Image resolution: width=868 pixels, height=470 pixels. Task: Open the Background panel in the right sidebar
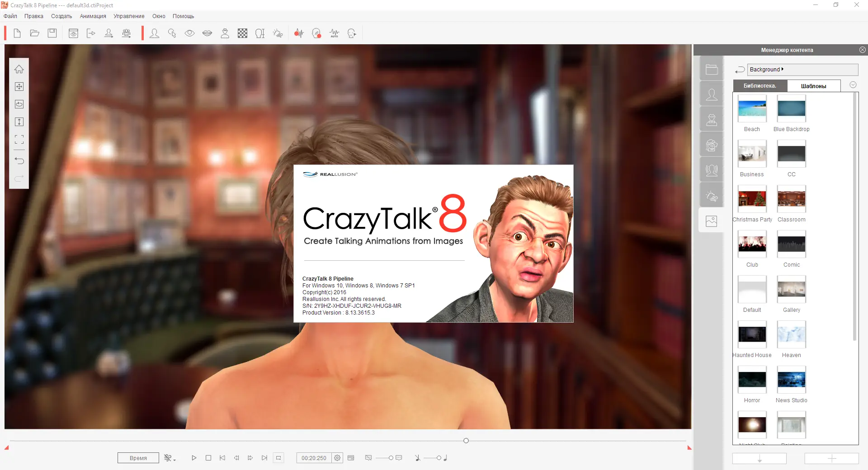(x=711, y=221)
